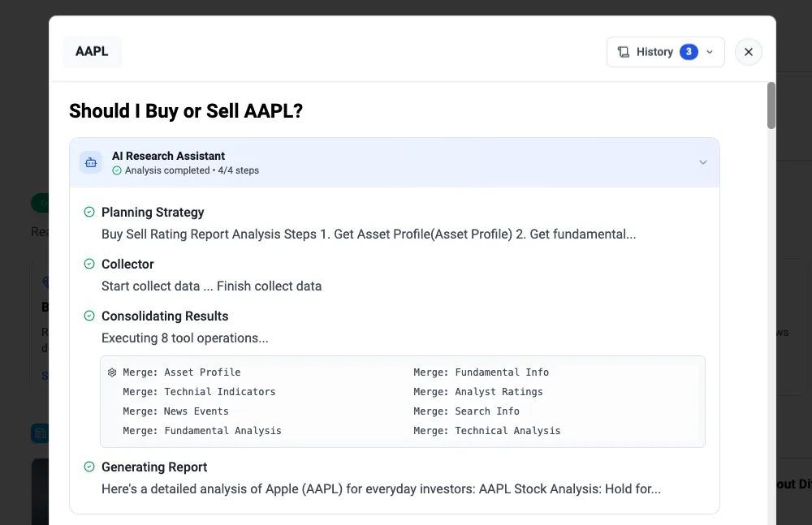812x525 pixels.
Task: Click the History chevron arrow
Action: pyautogui.click(x=710, y=52)
